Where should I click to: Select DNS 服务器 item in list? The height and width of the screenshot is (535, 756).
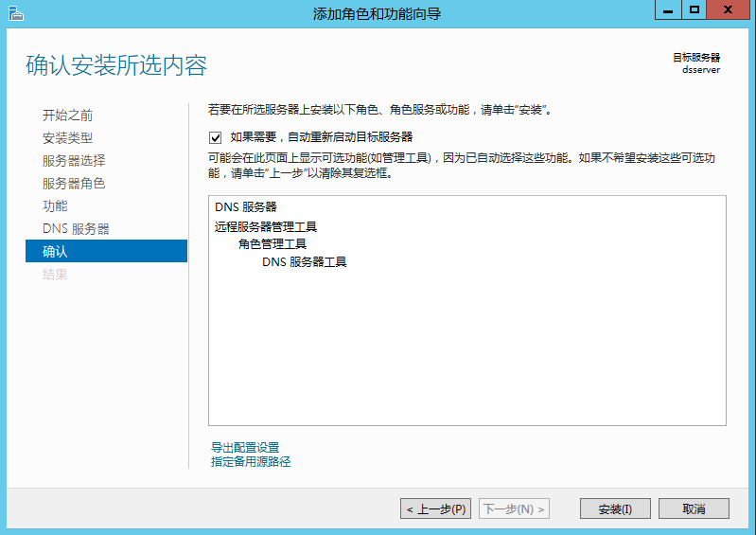pyautogui.click(x=245, y=207)
